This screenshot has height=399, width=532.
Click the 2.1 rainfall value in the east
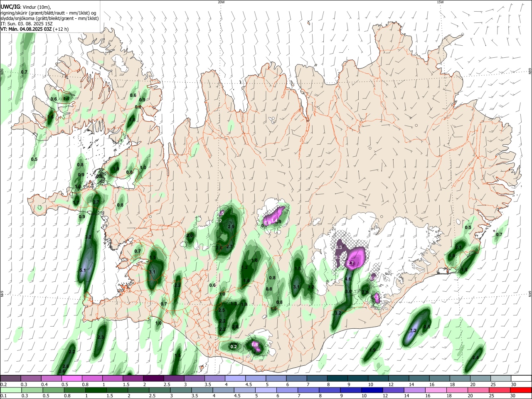tap(458, 247)
